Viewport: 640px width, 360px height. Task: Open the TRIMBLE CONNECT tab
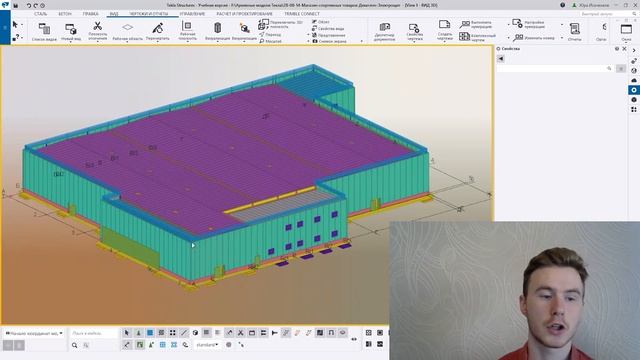(x=302, y=14)
